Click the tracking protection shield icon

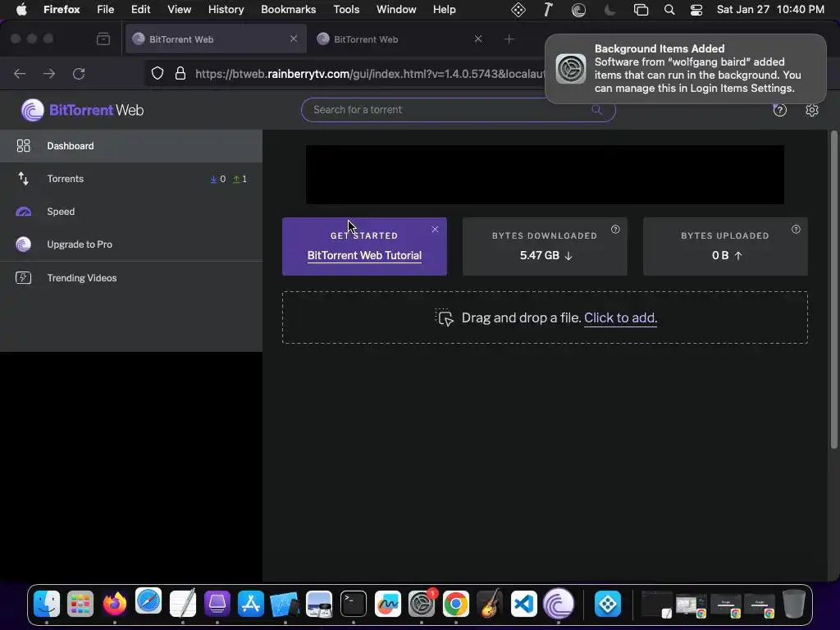point(157,73)
